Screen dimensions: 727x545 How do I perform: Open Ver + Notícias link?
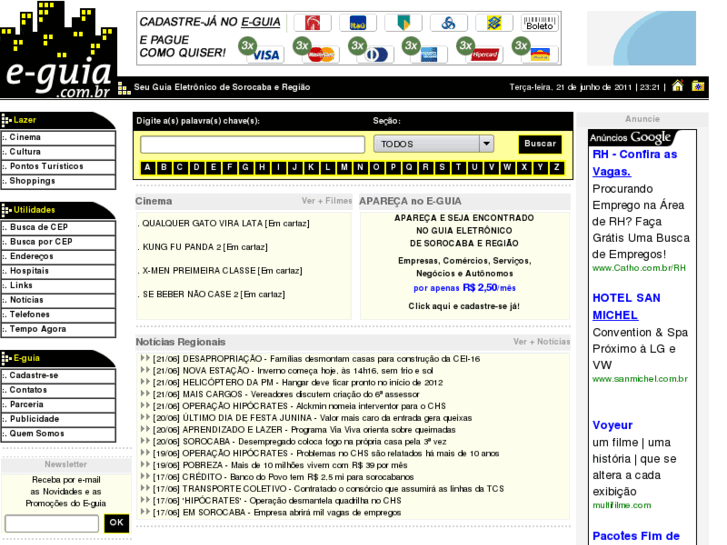[x=542, y=342]
